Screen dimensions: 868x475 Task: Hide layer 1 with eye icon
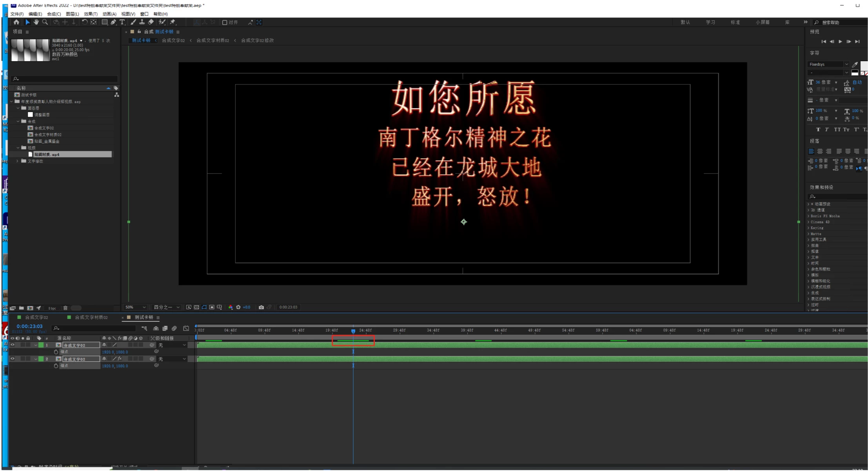pos(12,345)
